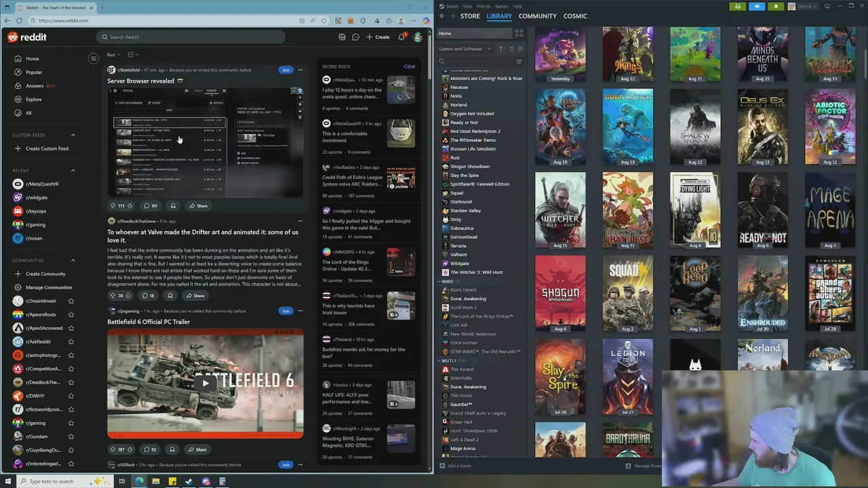Upvote the Server Browser revealed post

[113, 205]
